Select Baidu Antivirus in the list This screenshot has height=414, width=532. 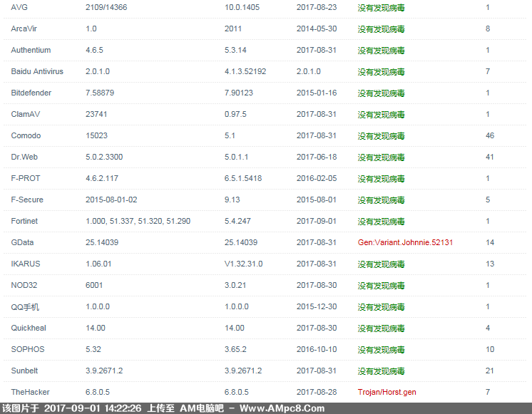click(37, 71)
